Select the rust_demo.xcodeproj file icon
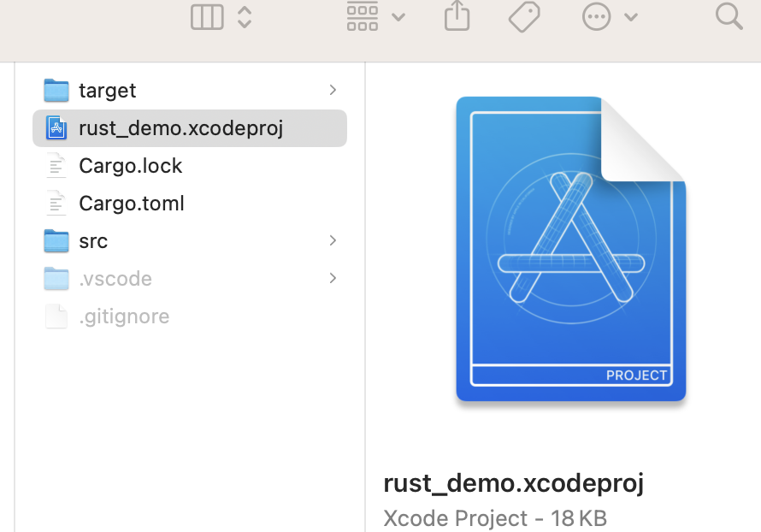The height and width of the screenshot is (532, 761). 56,128
